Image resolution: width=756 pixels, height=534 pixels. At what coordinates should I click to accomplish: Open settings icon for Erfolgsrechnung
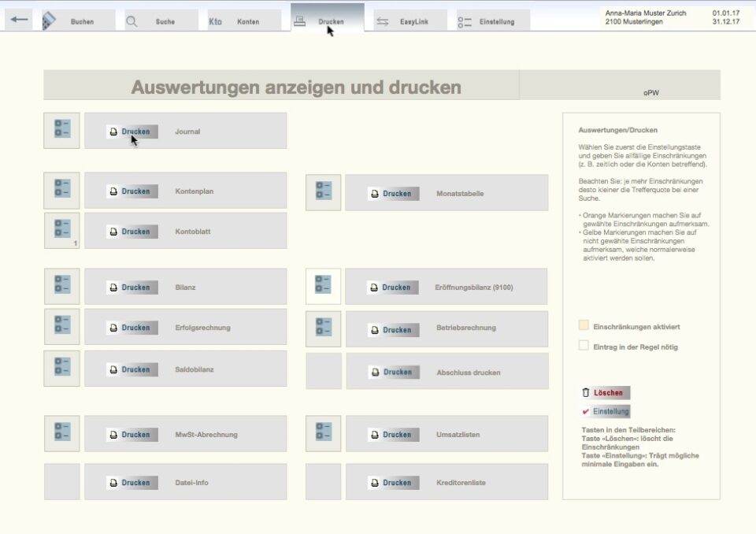coord(61,327)
